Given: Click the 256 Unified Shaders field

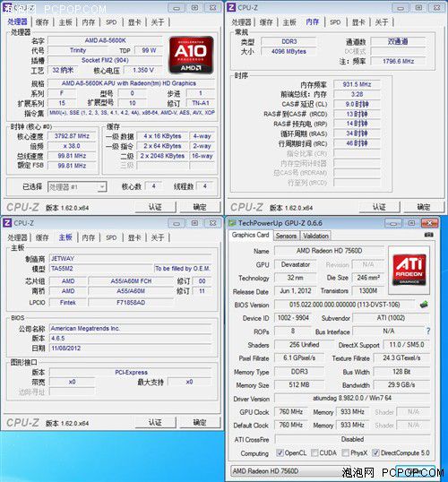Looking at the screenshot, I should tap(304, 345).
